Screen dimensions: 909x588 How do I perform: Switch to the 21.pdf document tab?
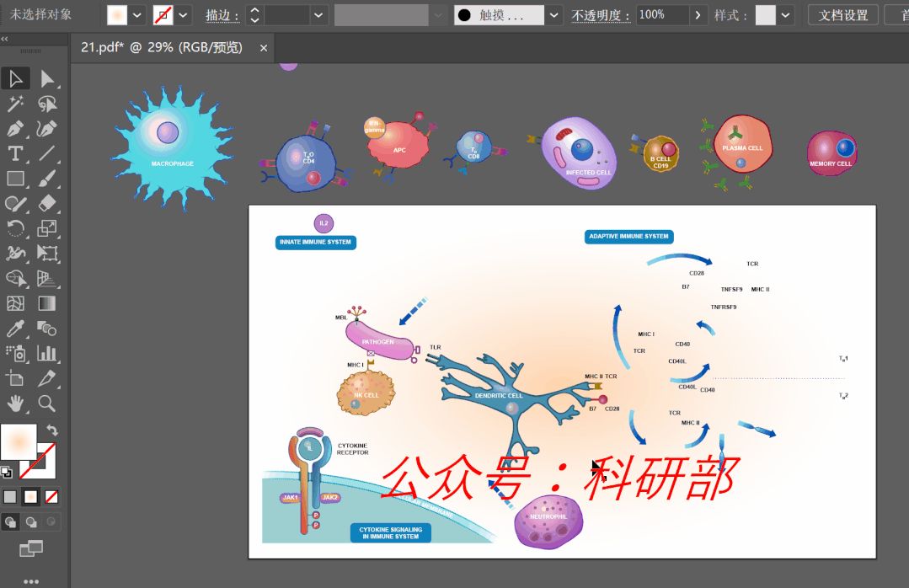(161, 48)
